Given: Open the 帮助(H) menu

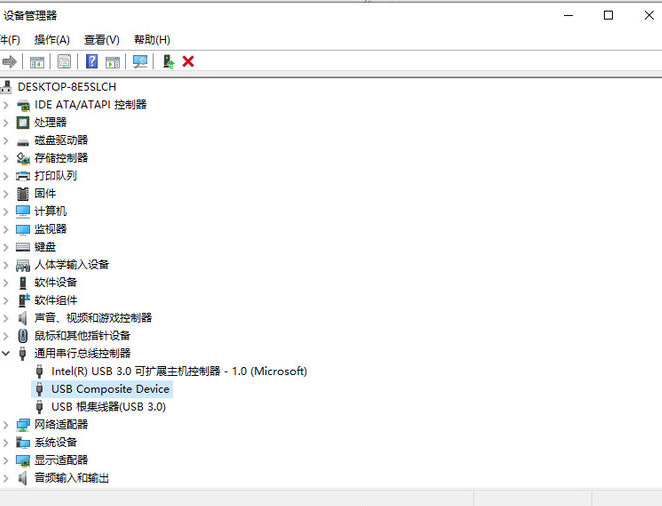Looking at the screenshot, I should pos(151,40).
